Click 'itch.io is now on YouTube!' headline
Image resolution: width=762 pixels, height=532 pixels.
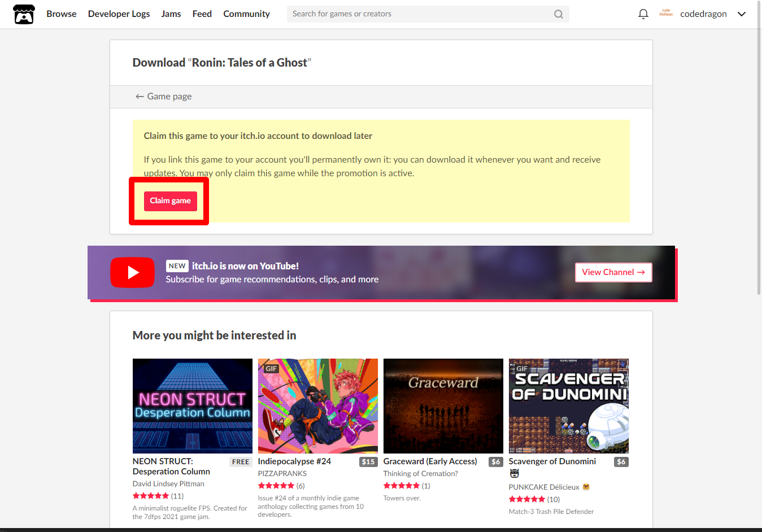[x=245, y=266]
